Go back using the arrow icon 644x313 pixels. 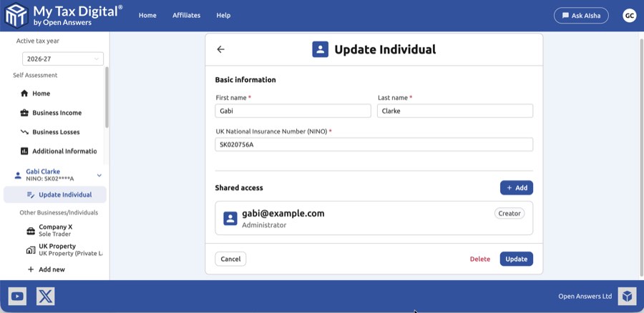click(220, 49)
